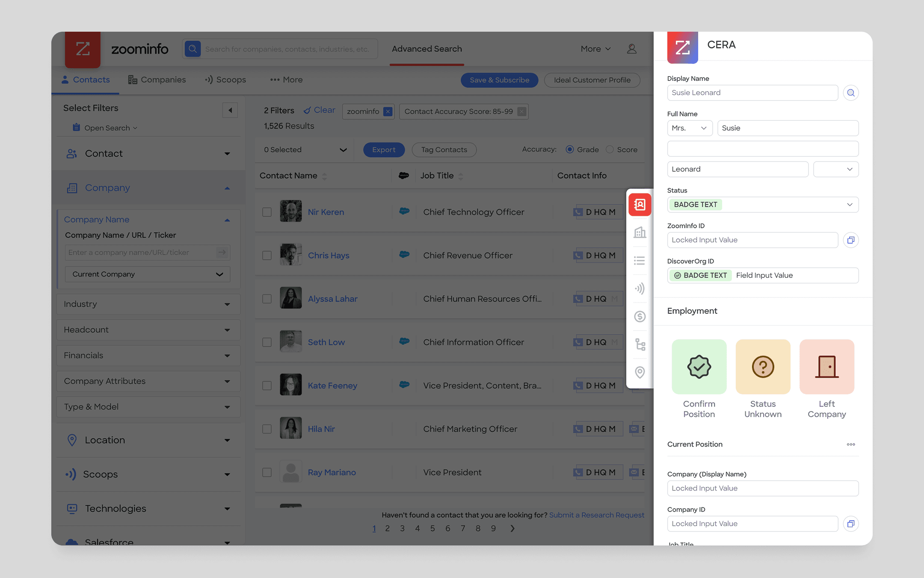The height and width of the screenshot is (578, 924).
Task: Focus the main search input
Action: coord(287,49)
